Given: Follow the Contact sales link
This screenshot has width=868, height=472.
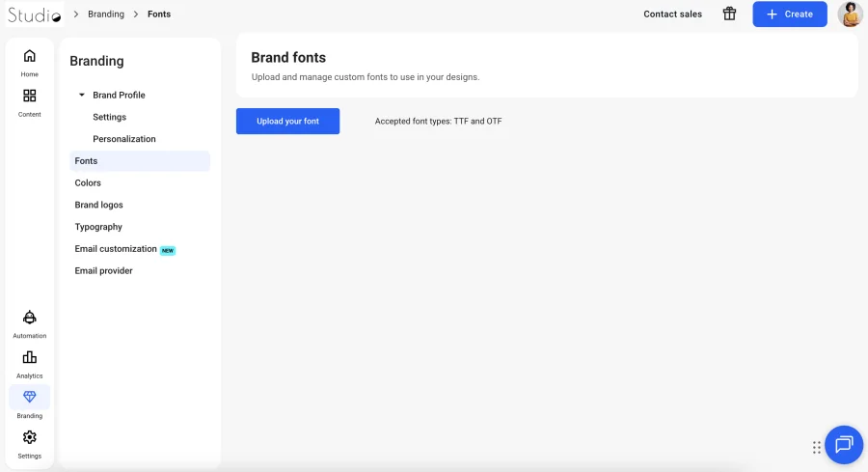Looking at the screenshot, I should click(x=672, y=14).
